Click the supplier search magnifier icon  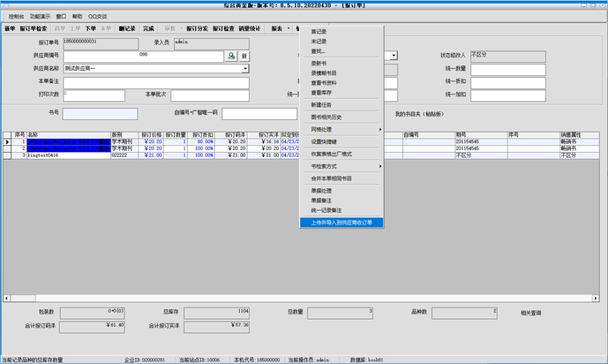pos(231,56)
